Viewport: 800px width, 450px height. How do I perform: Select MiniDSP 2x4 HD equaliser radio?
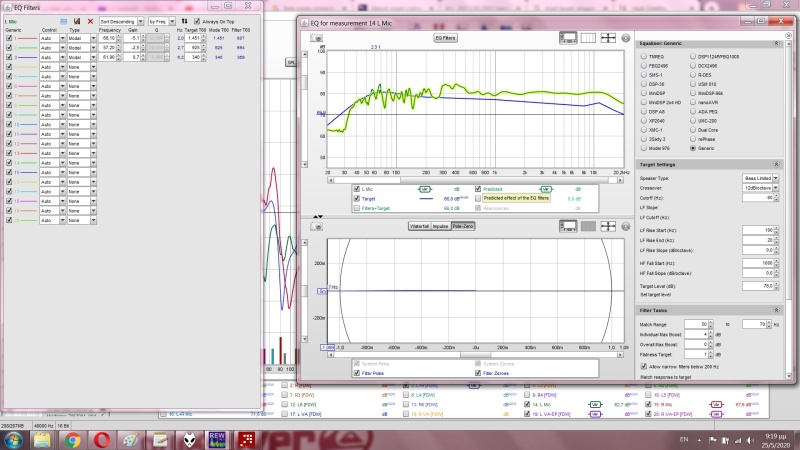(x=643, y=103)
